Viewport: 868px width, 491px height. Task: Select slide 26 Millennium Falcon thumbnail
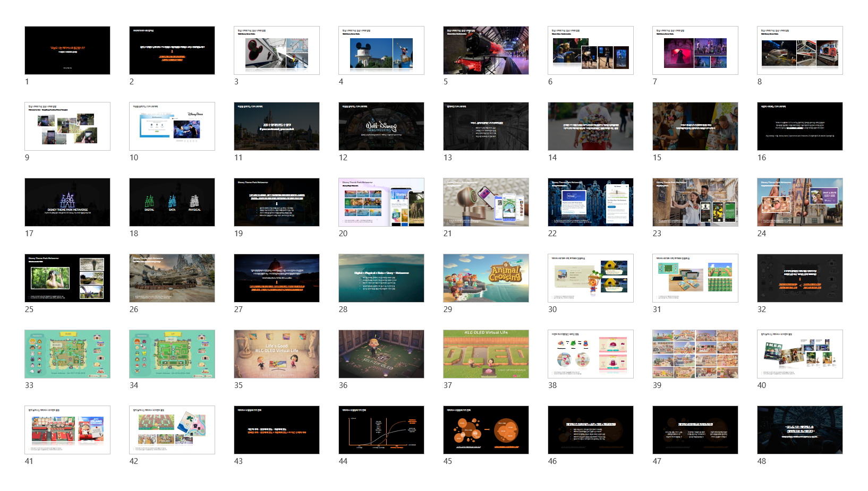pos(172,278)
